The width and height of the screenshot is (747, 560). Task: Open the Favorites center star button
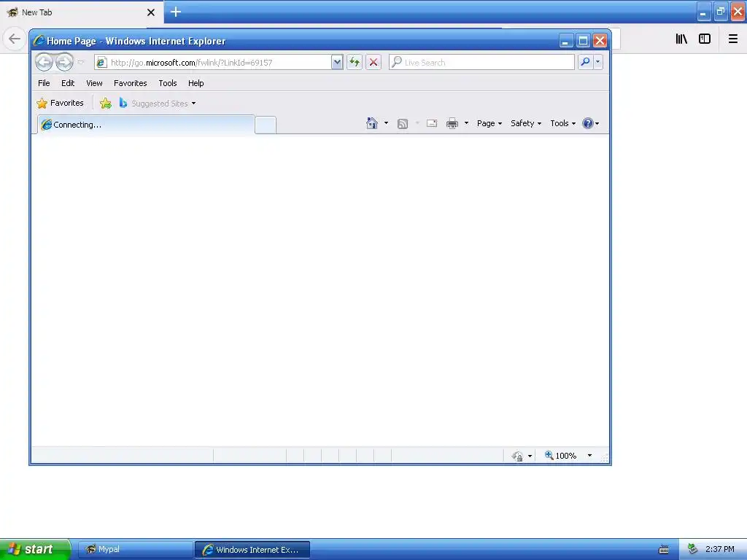pos(60,103)
